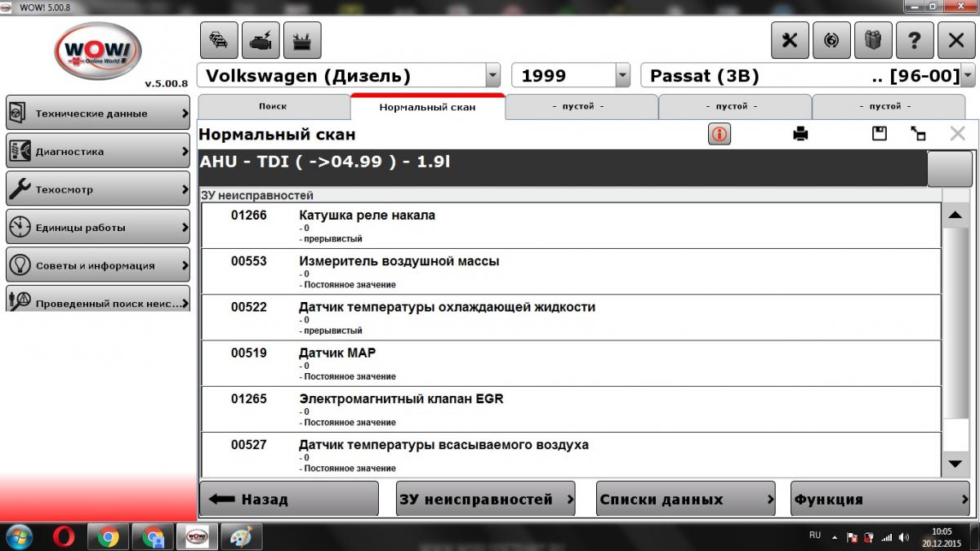Click the gift box icon button

[873, 40]
